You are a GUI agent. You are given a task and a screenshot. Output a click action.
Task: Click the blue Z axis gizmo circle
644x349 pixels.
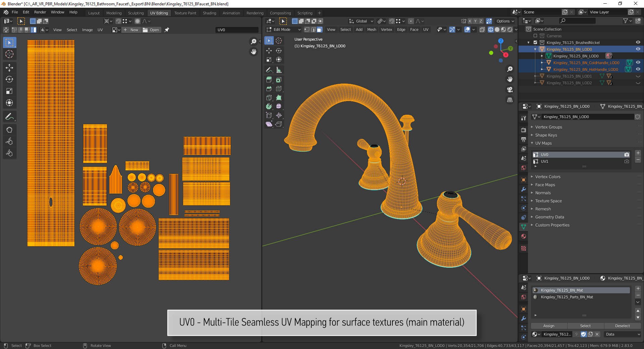[501, 41]
